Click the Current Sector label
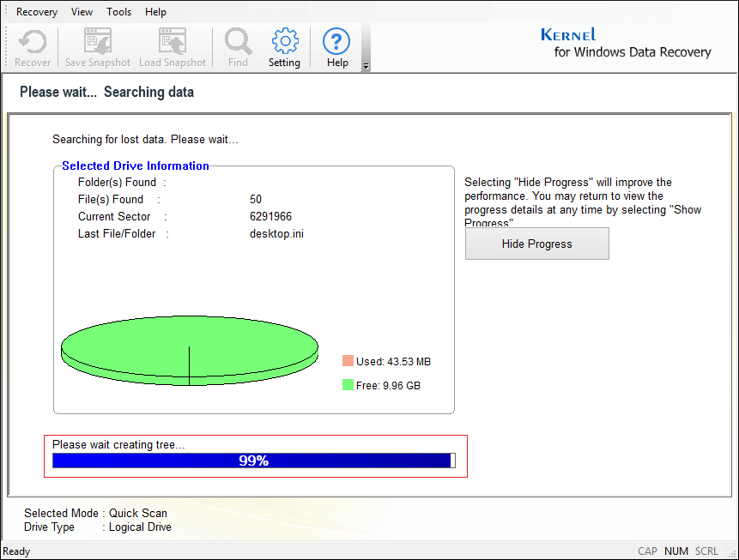The height and width of the screenshot is (560, 739). tap(114, 216)
